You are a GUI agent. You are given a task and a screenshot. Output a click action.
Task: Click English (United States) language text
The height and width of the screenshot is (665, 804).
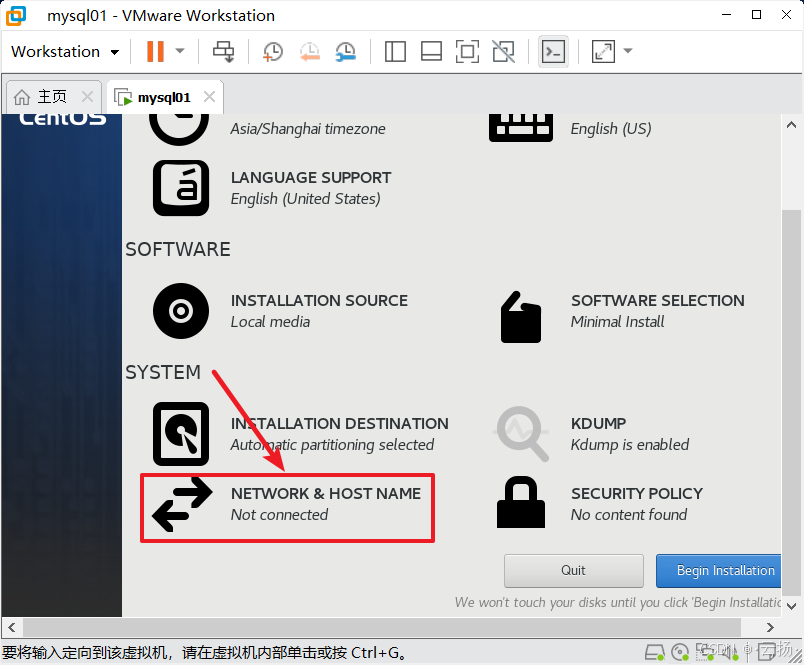pos(306,199)
